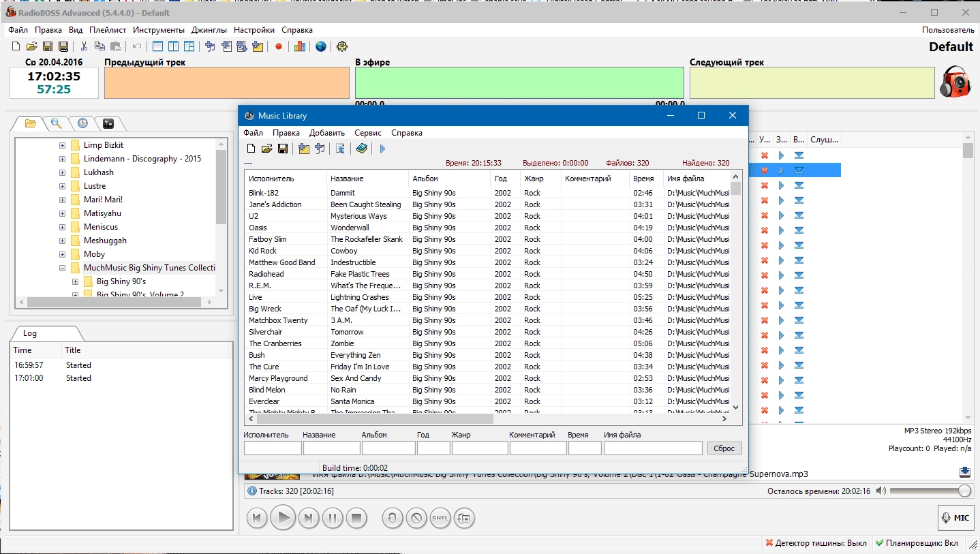Expand the Moby folder
Screen dimensions: 980x554
click(62, 254)
